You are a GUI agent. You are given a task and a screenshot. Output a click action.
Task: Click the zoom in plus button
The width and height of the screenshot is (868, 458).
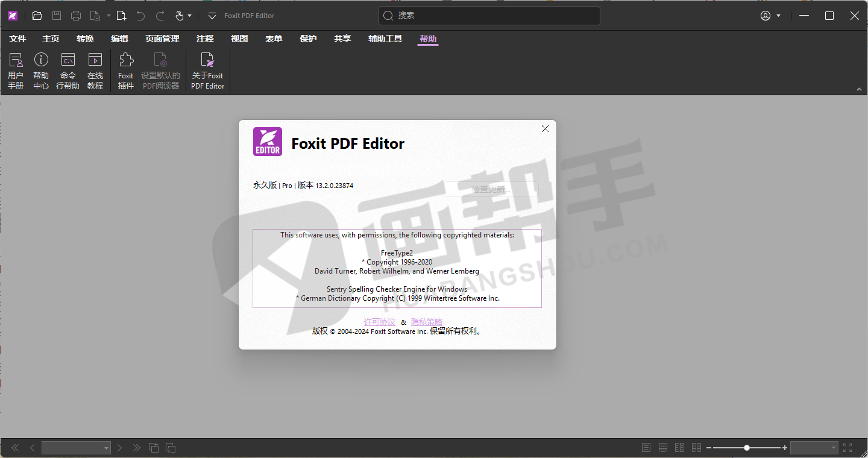(x=785, y=448)
